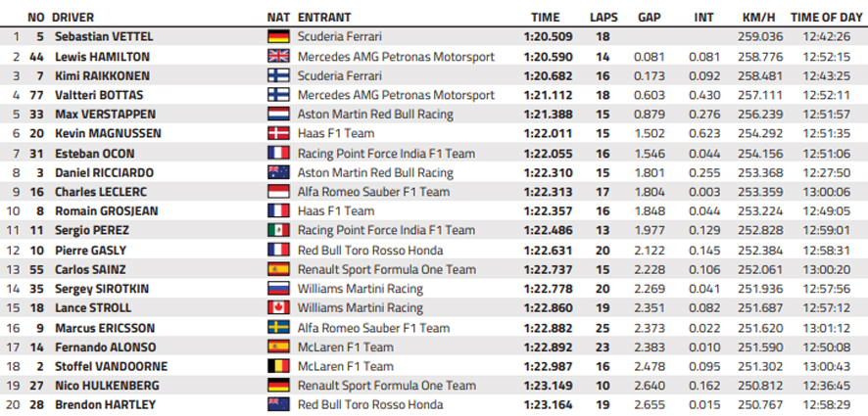Click the TIME OF DAY column header
The image size is (868, 416).
click(827, 18)
